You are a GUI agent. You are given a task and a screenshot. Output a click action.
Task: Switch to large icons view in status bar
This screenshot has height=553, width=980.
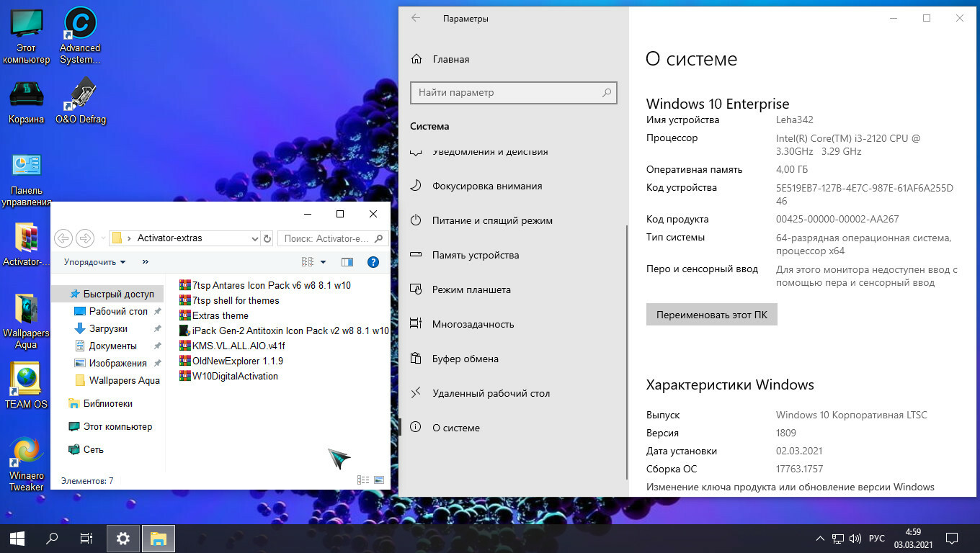pyautogui.click(x=379, y=480)
